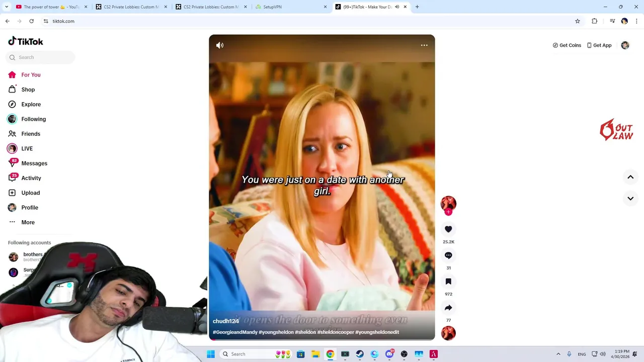The image size is (644, 362).
Task: Open a new browser tab
Action: [x=417, y=7]
